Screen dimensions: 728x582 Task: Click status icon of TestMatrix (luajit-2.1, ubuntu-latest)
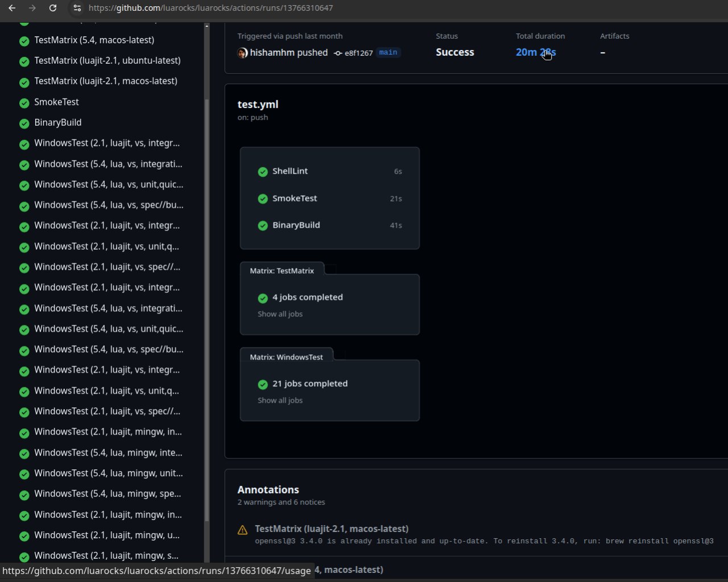click(24, 61)
